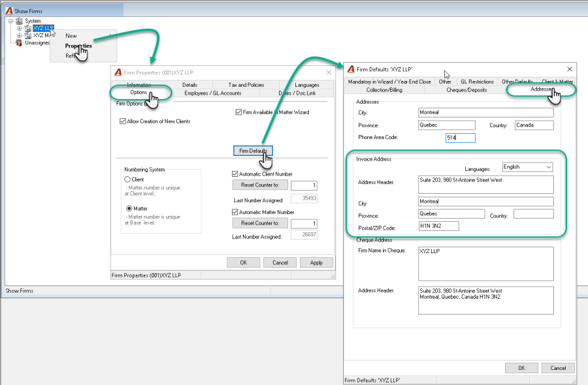Click the Show Firms window logo icon

[x=9, y=11]
